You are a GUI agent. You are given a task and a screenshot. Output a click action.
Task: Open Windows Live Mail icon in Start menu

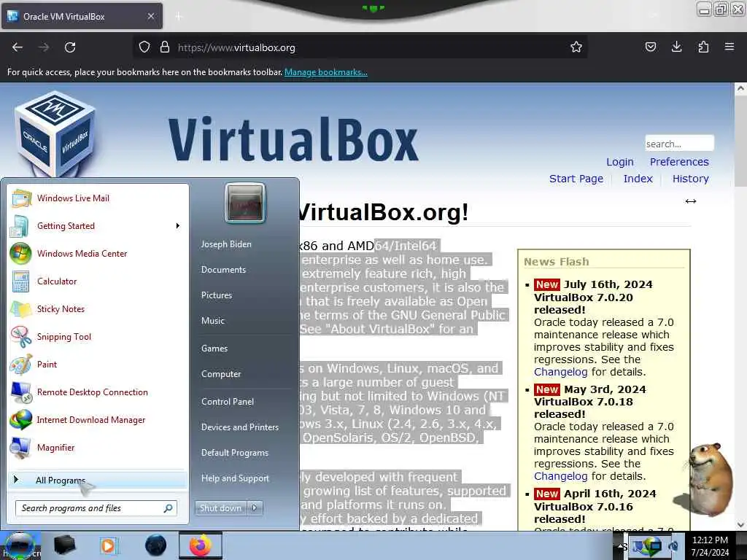tap(21, 198)
